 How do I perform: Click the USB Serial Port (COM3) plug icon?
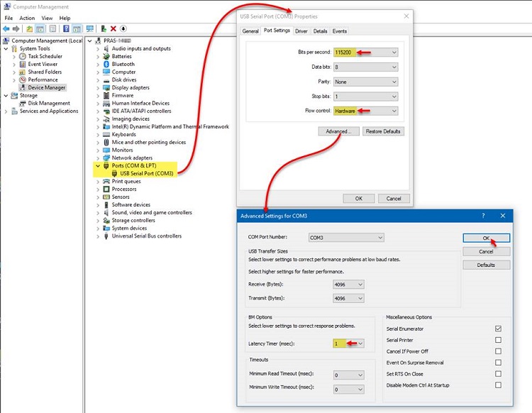(x=114, y=173)
